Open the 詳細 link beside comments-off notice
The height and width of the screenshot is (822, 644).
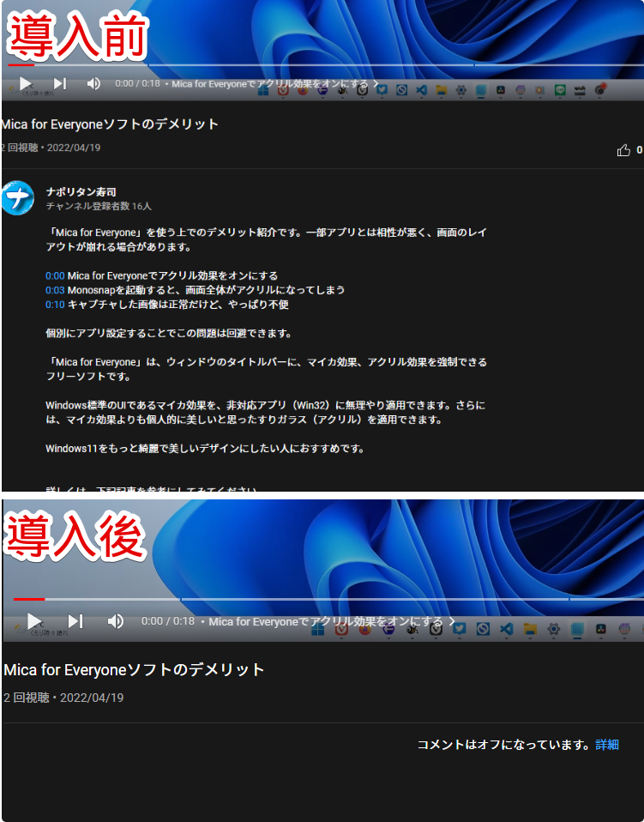(x=607, y=745)
